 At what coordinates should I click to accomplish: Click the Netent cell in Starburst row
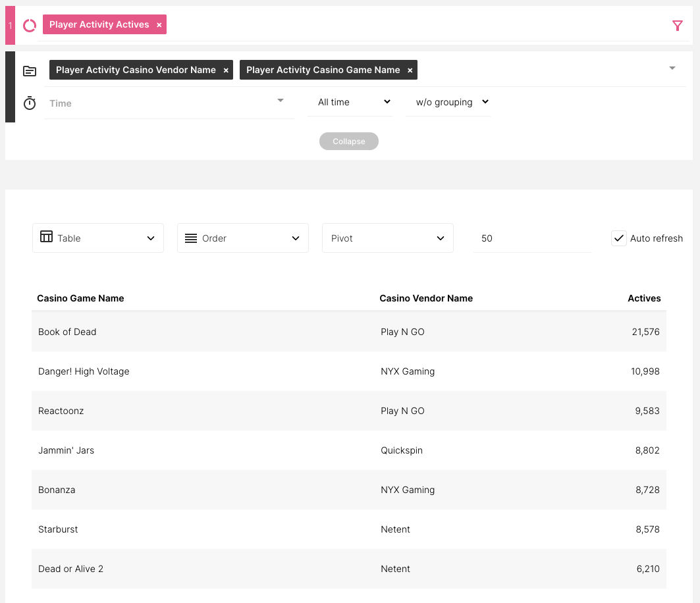coord(395,529)
